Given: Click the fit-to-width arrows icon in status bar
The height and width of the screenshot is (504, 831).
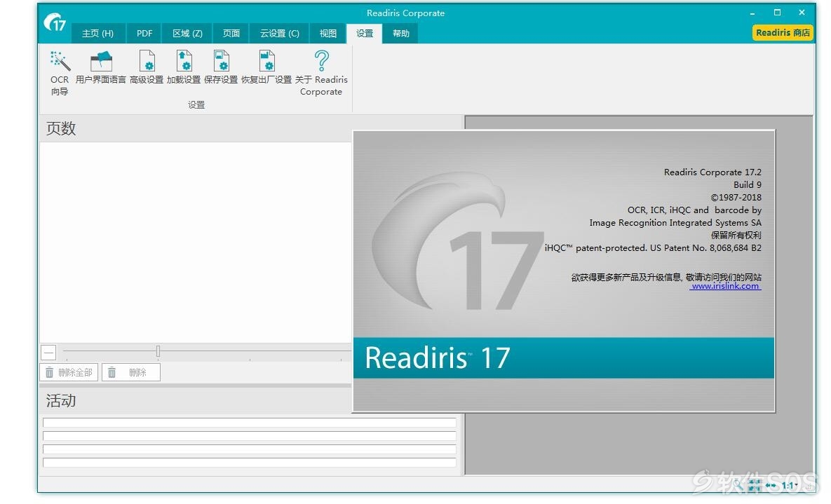Looking at the screenshot, I should tap(771, 486).
